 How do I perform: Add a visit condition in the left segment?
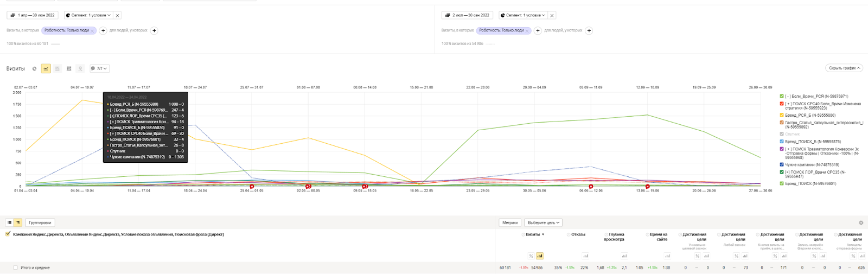(x=103, y=30)
